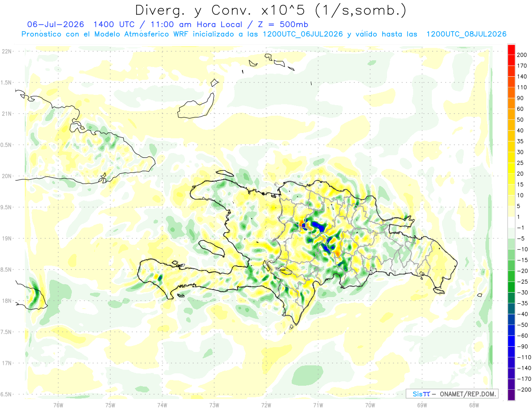The image size is (532, 411).
Task: Click the '75W' longitude label
Action: pyautogui.click(x=110, y=405)
